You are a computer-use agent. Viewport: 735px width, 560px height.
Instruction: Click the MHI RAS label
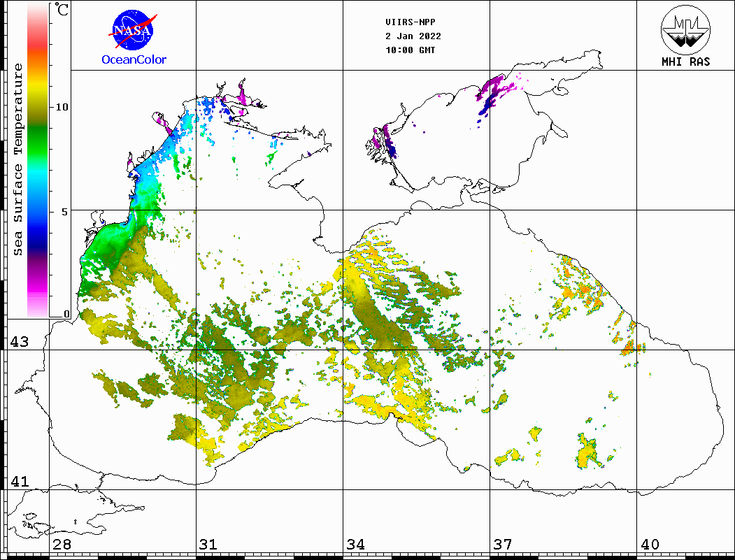(x=686, y=62)
